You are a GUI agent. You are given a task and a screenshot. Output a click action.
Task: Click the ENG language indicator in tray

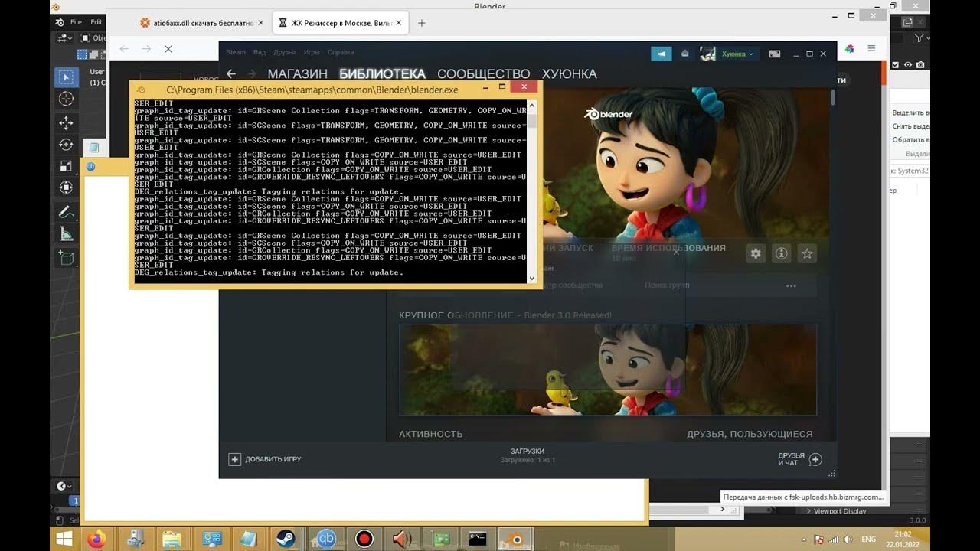tap(868, 539)
